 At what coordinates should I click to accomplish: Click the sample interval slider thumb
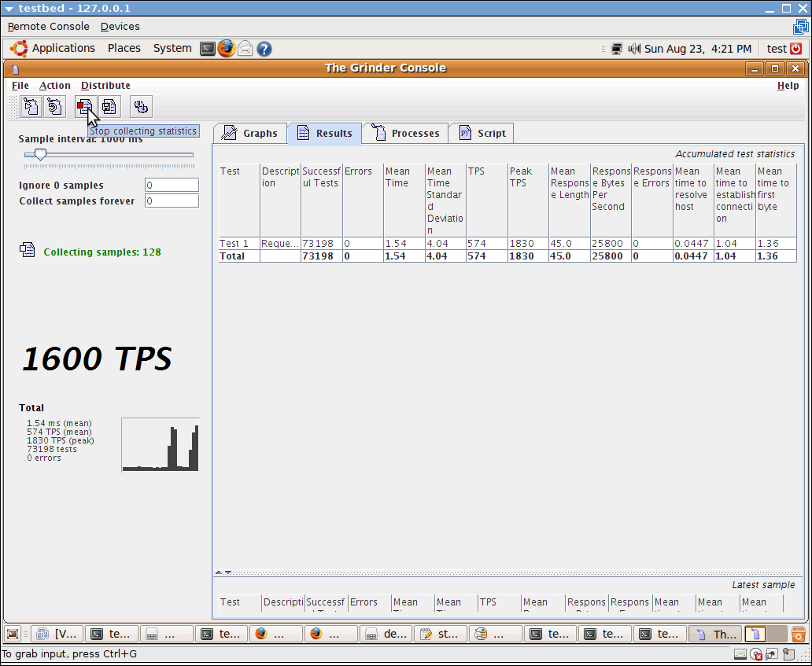point(40,154)
